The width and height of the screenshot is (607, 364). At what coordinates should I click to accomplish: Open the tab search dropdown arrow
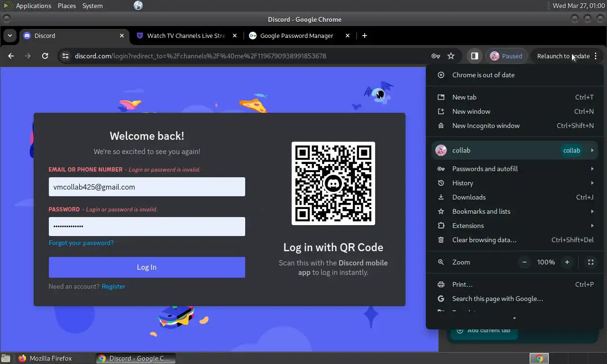tap(9, 36)
